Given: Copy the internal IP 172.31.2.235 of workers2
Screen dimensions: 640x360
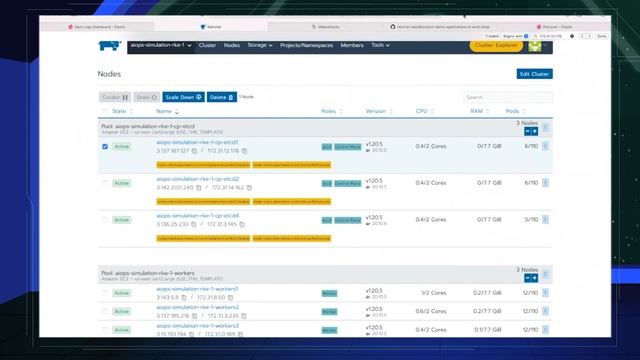Looking at the screenshot, I should pyautogui.click(x=244, y=316).
